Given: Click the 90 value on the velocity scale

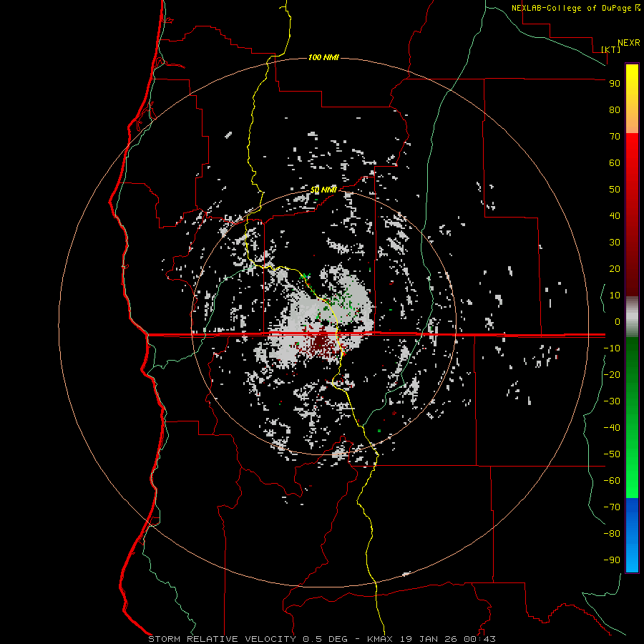Looking at the screenshot, I should (x=615, y=84).
